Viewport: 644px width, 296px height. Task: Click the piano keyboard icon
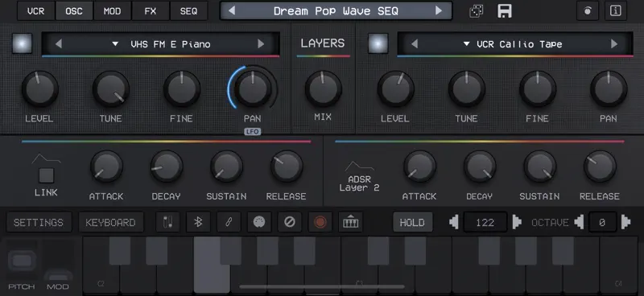click(x=350, y=223)
